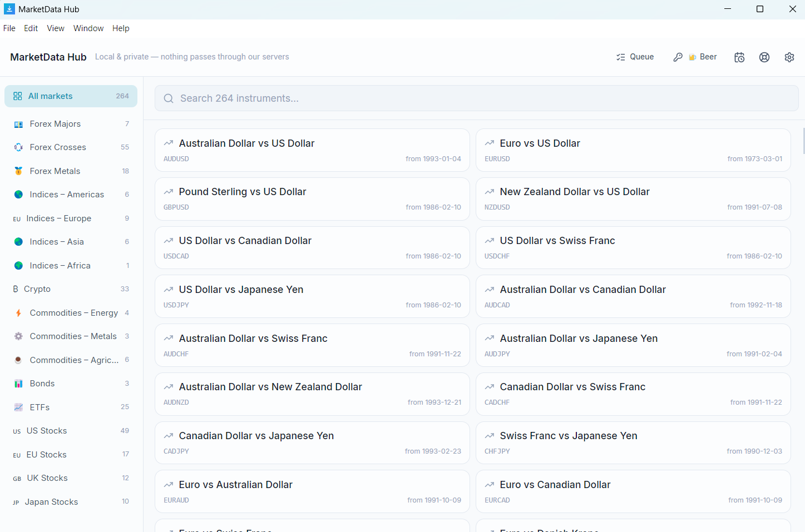The width and height of the screenshot is (805, 532).
Task: Click the ETFs chart icon
Action: (x=18, y=407)
